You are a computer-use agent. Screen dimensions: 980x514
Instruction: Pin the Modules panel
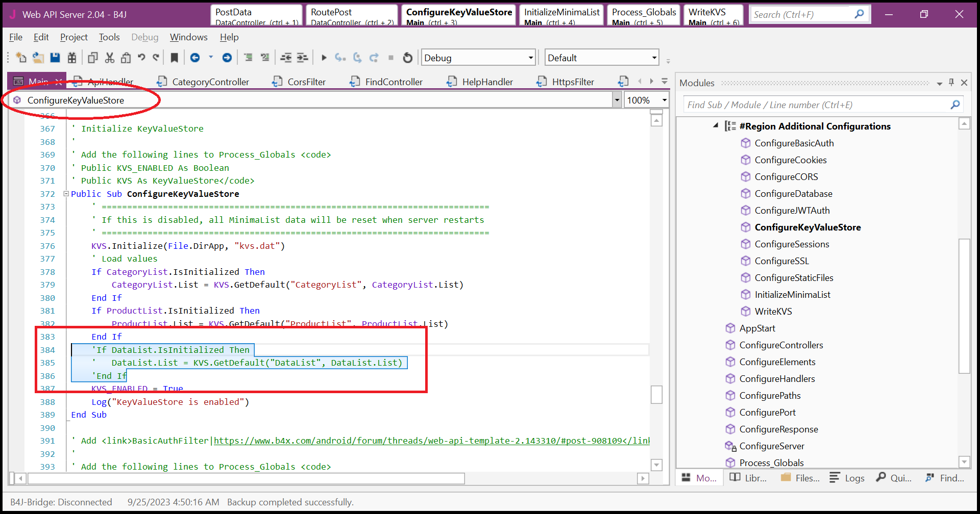click(951, 83)
